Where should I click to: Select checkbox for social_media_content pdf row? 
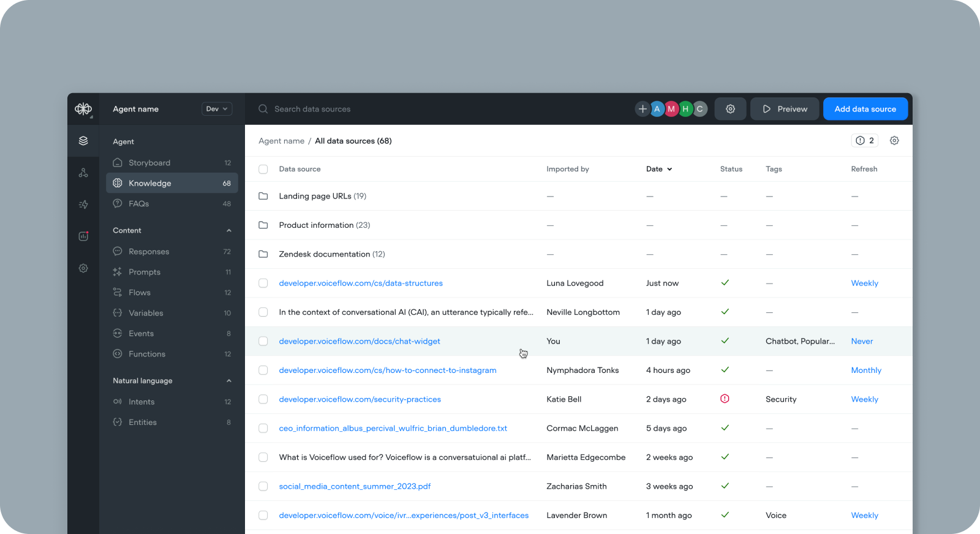(x=263, y=486)
